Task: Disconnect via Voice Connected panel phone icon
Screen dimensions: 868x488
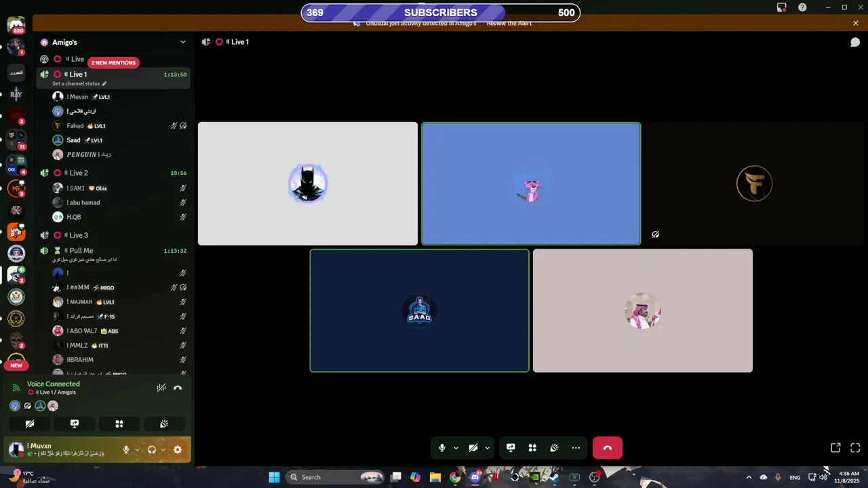Action: (178, 388)
